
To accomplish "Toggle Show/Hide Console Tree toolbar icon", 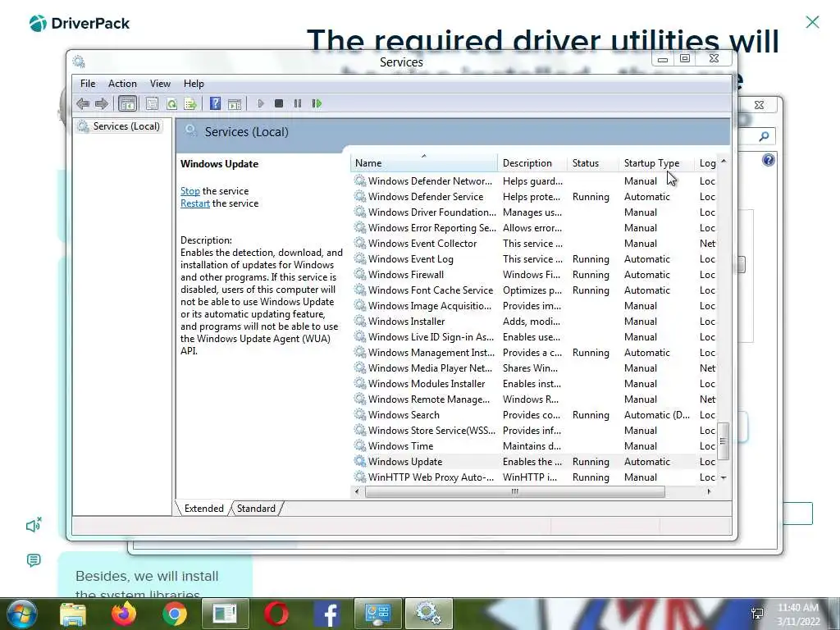I will (x=127, y=104).
